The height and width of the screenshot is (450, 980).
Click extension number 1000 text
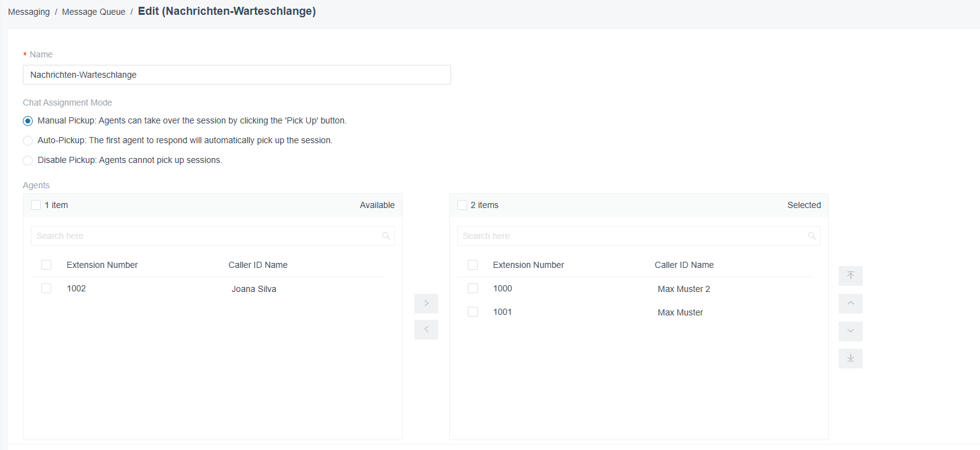502,288
